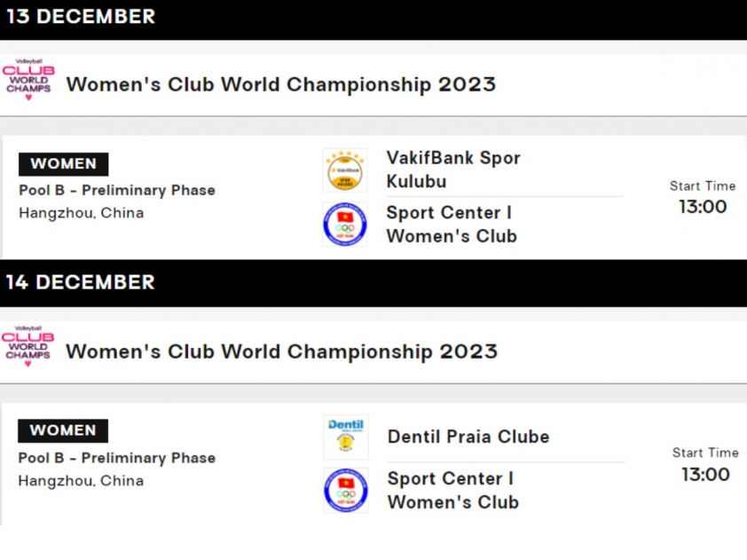The image size is (747, 560).
Task: Click the VakifBank Spor Kulubu team name
Action: pyautogui.click(x=453, y=170)
